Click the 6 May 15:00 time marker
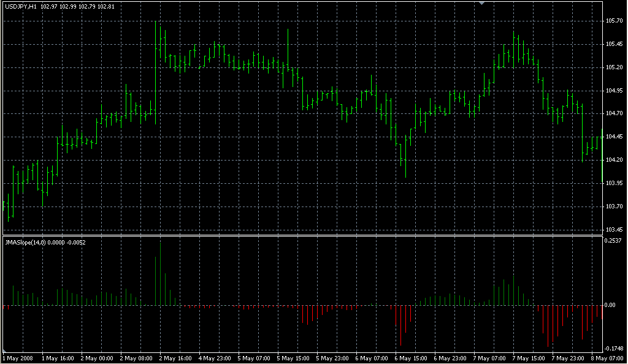The height and width of the screenshot is (364, 628). [410, 358]
